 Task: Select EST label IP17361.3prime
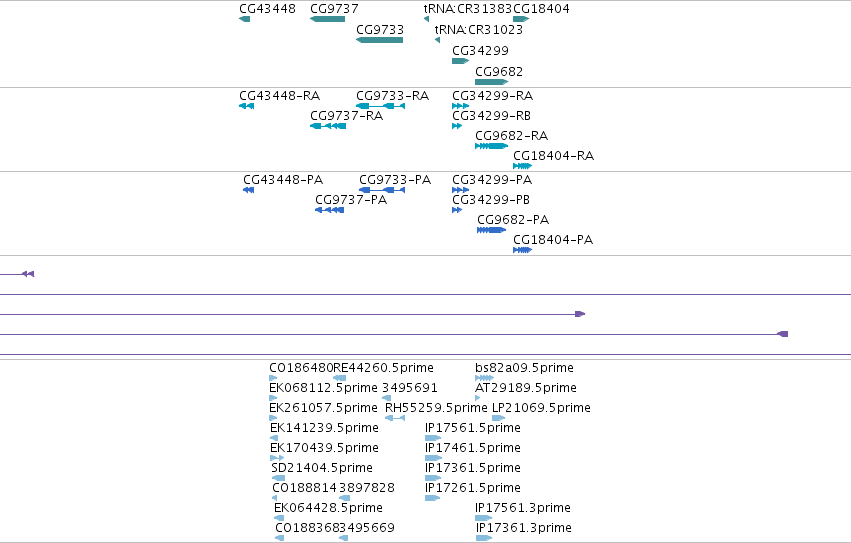pos(524,529)
